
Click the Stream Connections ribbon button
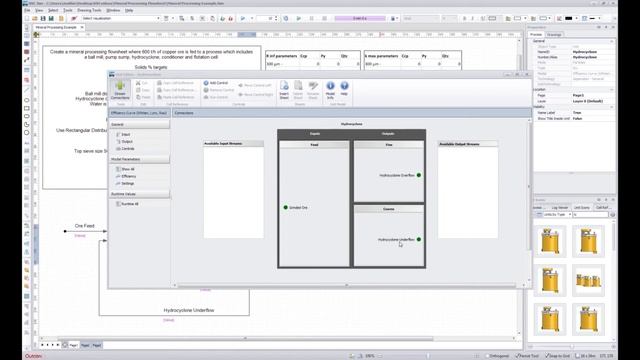(x=120, y=90)
